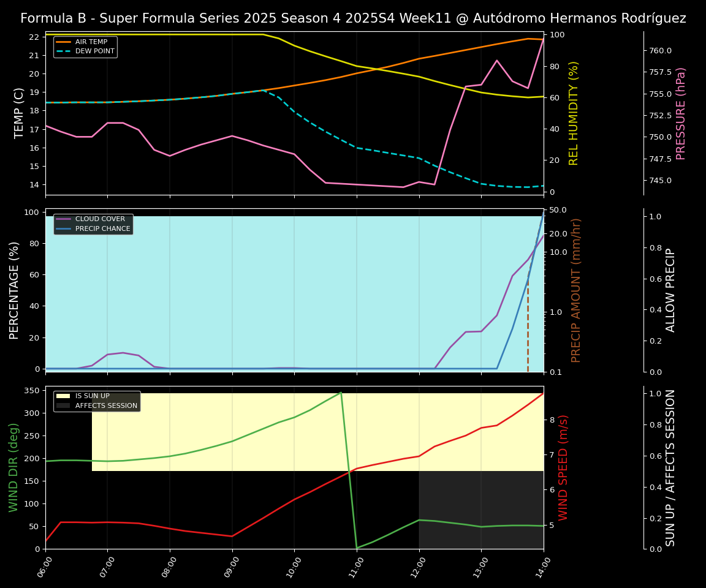Click the IS SUN UP legend entry
Screen dimensions: 706x588
click(x=83, y=396)
